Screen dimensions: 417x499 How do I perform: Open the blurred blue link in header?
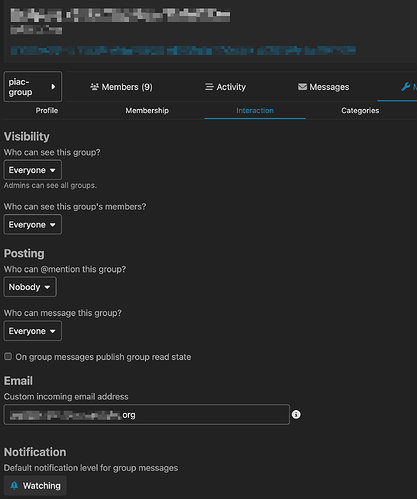point(183,51)
